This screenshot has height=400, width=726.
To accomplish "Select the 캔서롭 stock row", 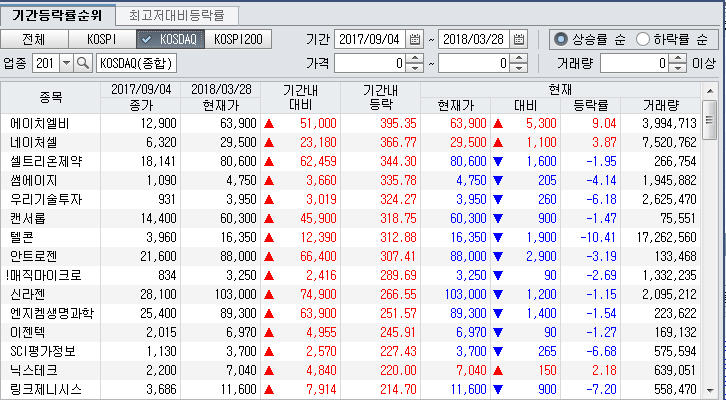I will click(351, 219).
